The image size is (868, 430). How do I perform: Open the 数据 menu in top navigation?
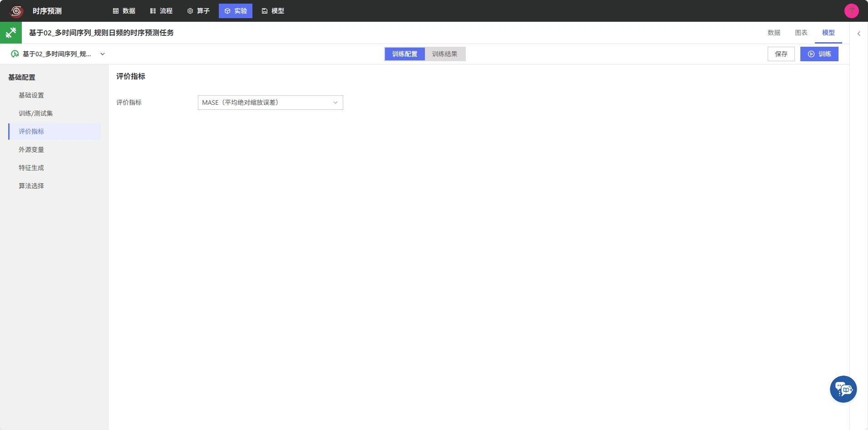pos(124,11)
